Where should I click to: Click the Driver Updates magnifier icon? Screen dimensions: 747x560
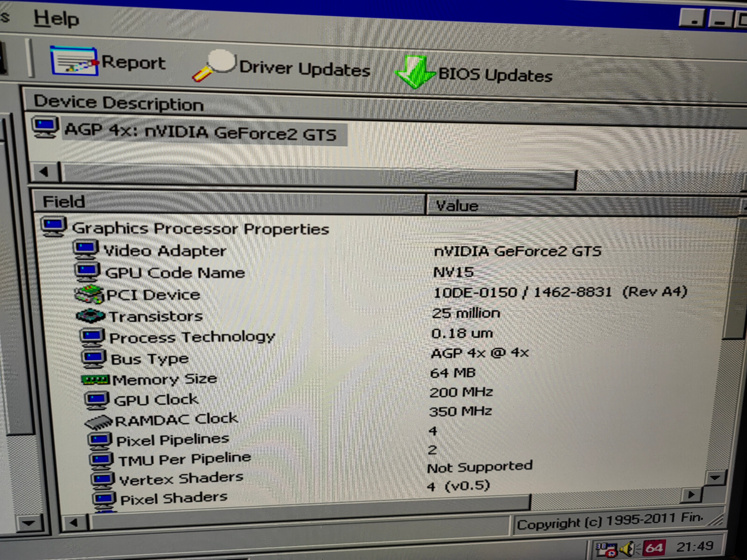(214, 66)
